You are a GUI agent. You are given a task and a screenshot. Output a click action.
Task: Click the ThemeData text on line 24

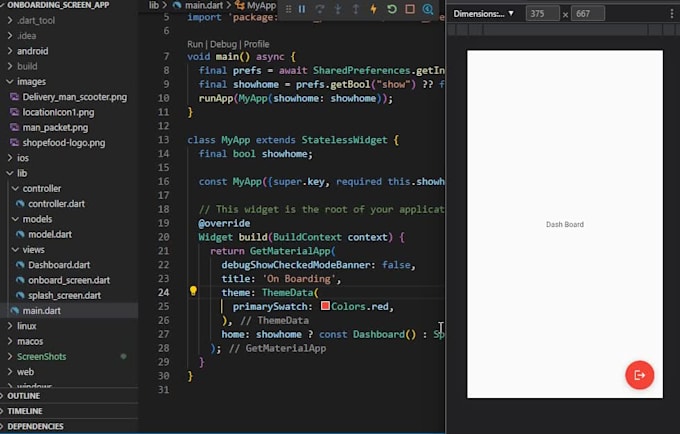(287, 293)
